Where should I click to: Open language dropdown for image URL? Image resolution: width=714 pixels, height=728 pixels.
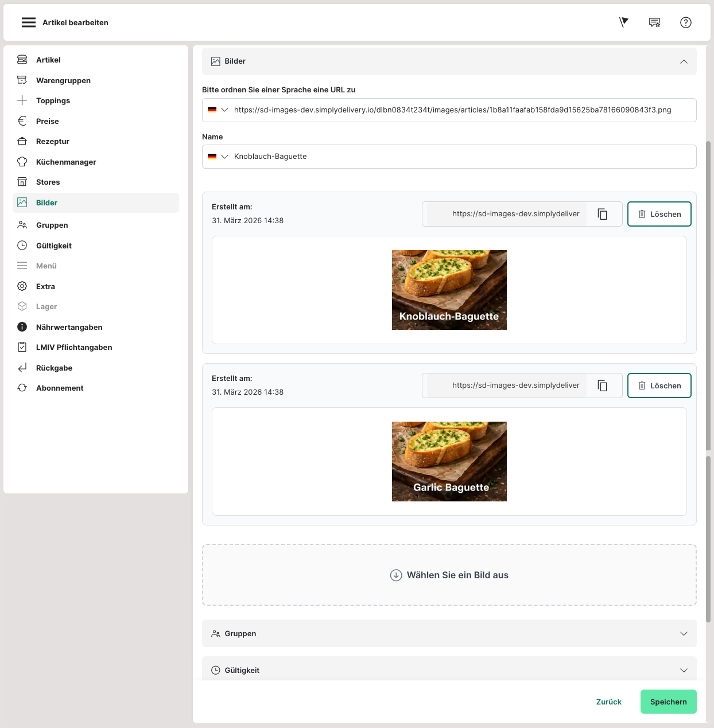218,110
